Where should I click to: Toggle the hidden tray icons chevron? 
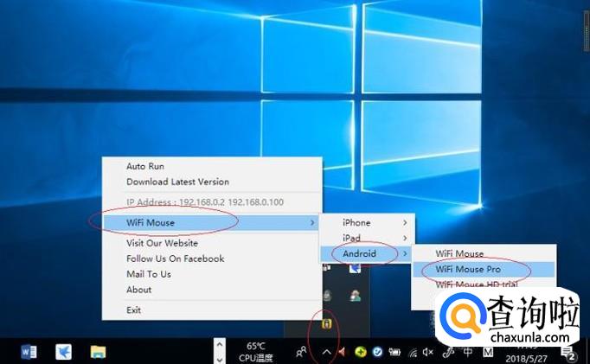(327, 352)
